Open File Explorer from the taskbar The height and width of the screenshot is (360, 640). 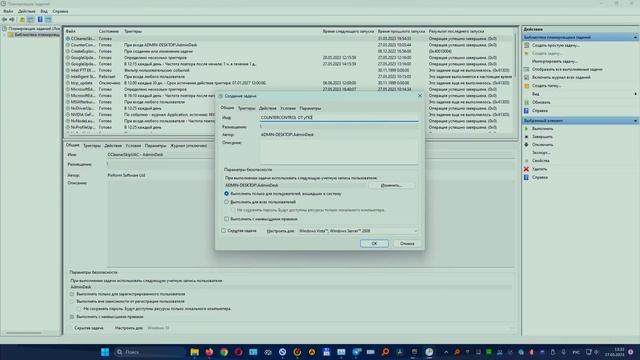(x=195, y=352)
